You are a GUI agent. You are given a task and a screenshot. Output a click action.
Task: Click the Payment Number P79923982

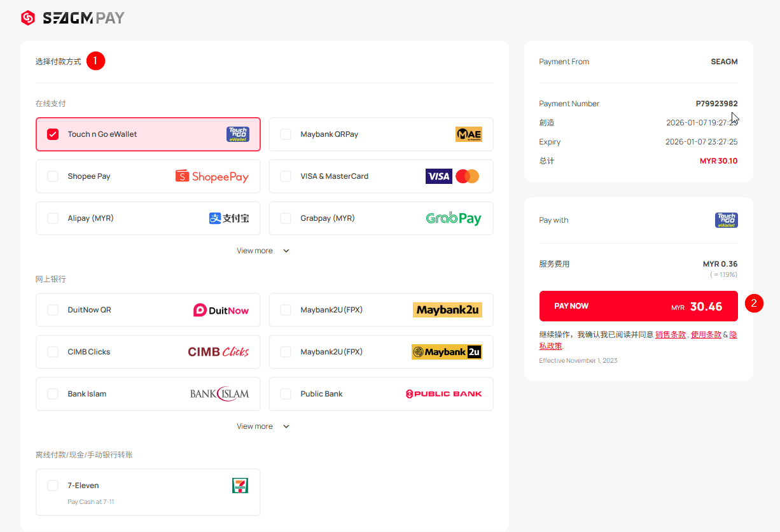716,104
